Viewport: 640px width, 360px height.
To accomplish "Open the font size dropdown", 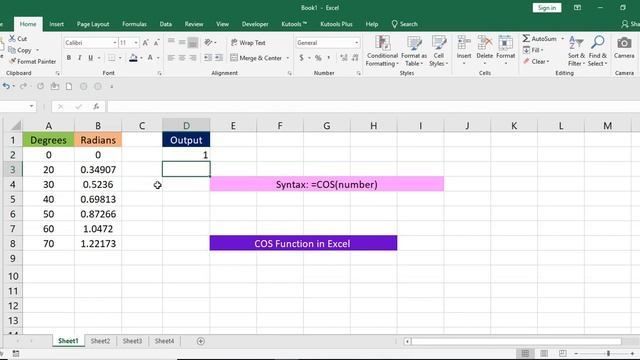I will (x=136, y=42).
